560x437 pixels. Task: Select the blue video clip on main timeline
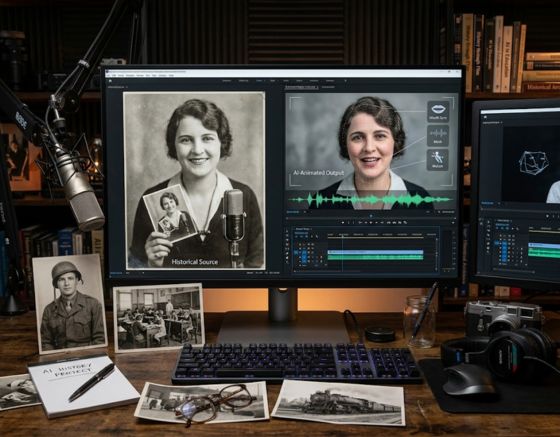coord(375,252)
